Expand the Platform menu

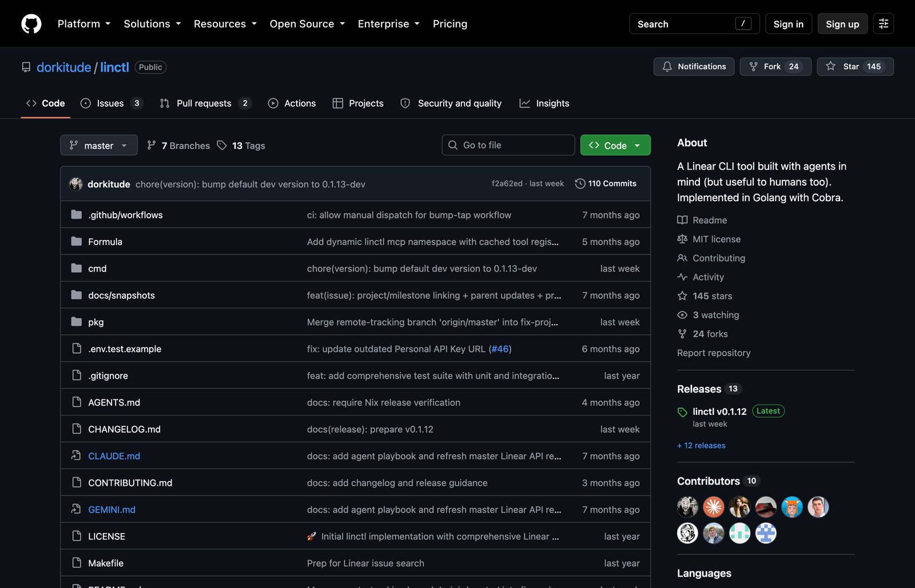[84, 23]
